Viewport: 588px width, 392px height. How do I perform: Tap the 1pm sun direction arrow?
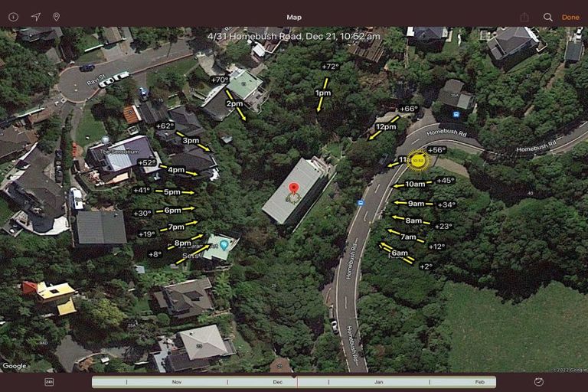(x=323, y=93)
